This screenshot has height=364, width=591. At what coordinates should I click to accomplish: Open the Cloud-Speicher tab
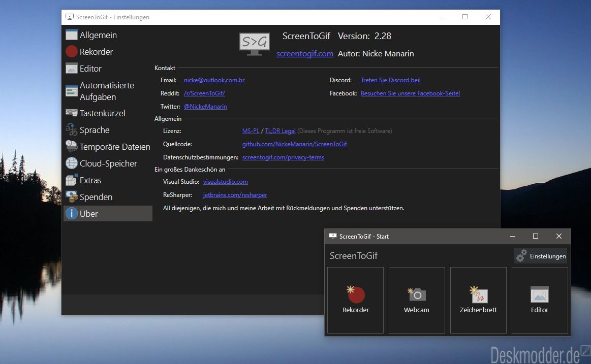tap(108, 163)
